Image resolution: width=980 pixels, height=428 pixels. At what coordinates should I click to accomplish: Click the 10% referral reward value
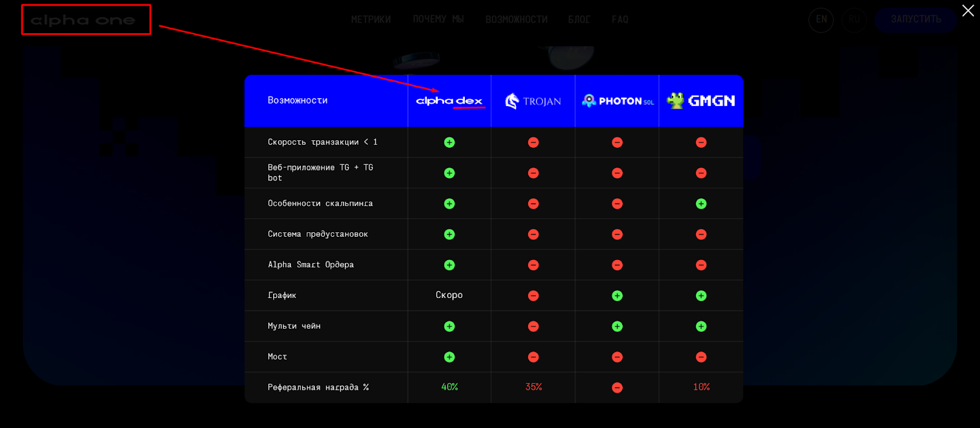701,387
